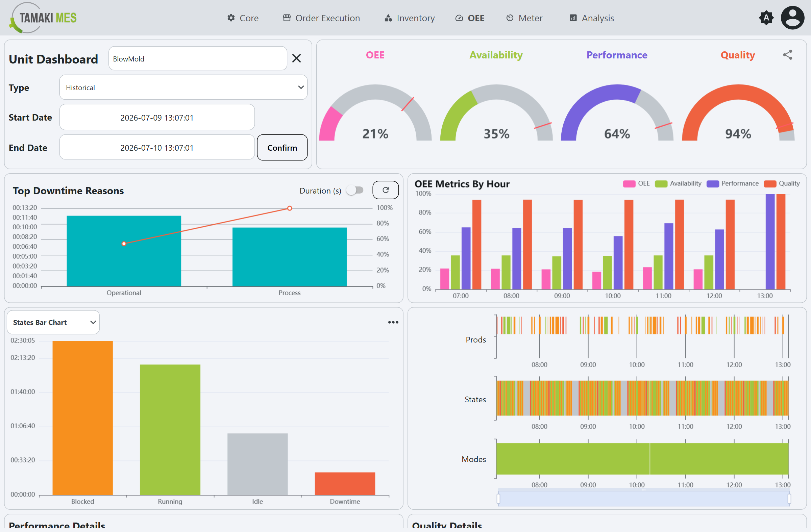Click the OEE gauge title
Screen dimensions: 811x532
pos(375,55)
